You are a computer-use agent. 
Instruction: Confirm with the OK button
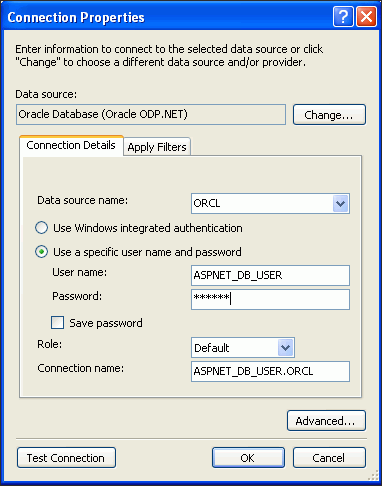[x=248, y=458]
